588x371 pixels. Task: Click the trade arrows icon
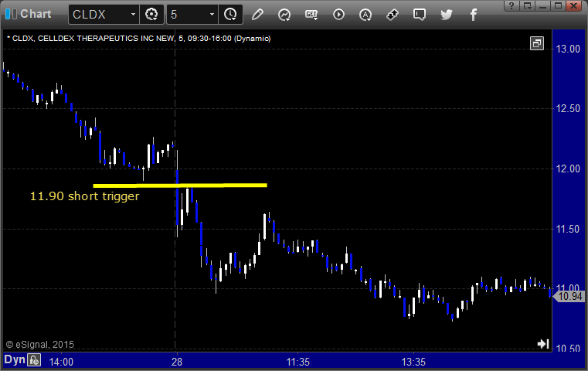point(393,15)
